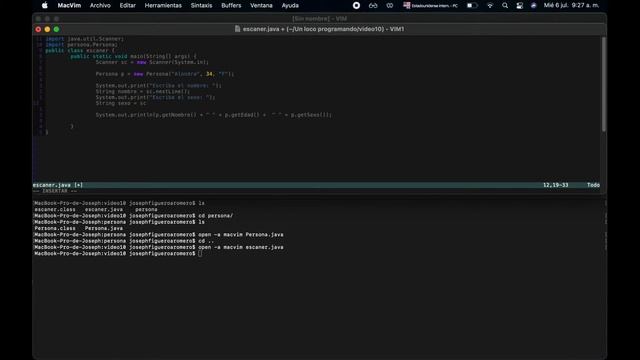640x360 pixels.
Task: Click the Scanner sc = new Scanner line
Action: (x=152, y=62)
